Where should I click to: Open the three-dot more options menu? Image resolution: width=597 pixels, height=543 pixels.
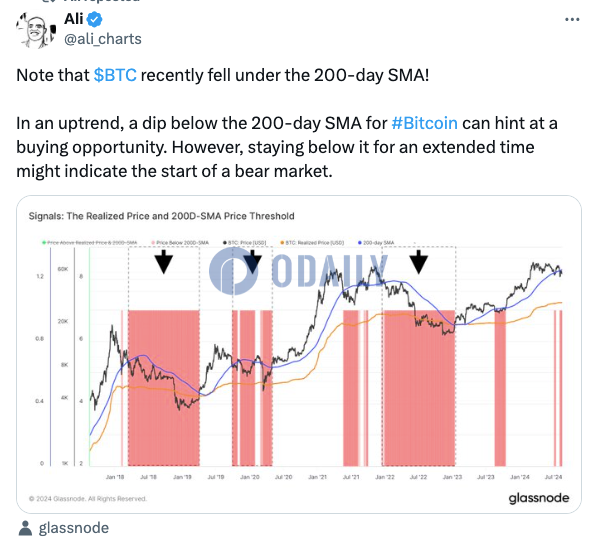coord(572,19)
